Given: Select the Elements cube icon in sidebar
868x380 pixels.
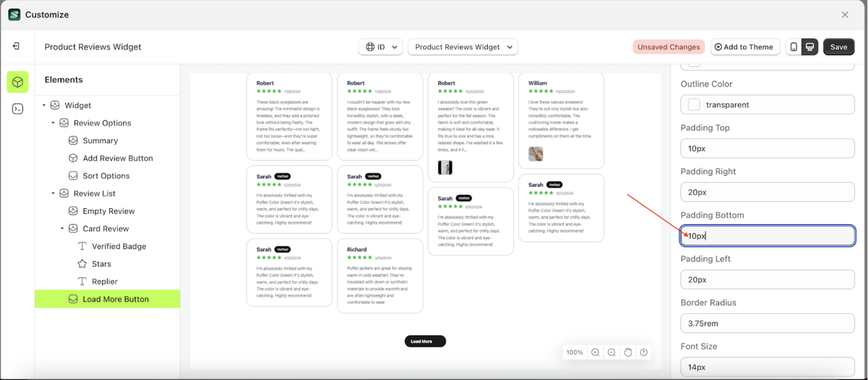Looking at the screenshot, I should click(x=17, y=82).
